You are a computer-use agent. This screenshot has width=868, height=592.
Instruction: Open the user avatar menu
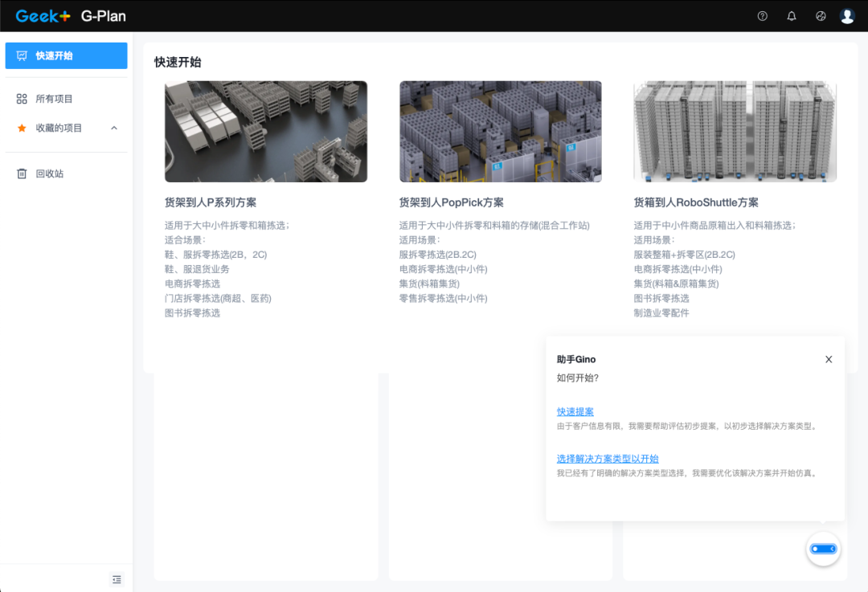846,15
